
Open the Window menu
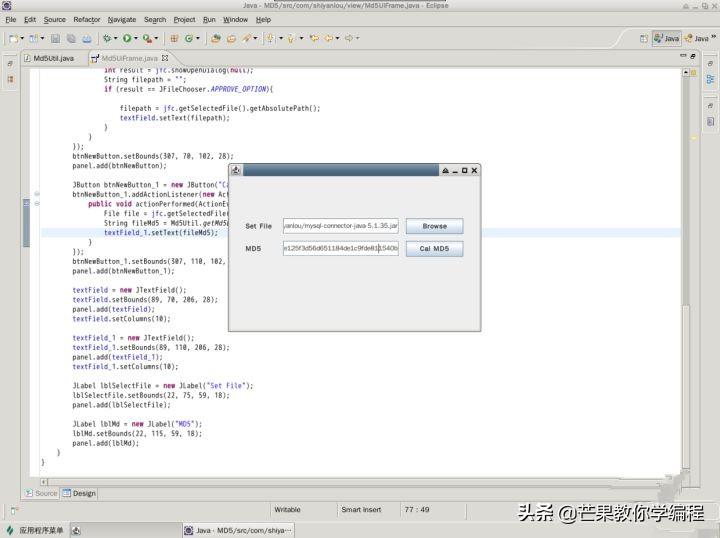(235, 20)
